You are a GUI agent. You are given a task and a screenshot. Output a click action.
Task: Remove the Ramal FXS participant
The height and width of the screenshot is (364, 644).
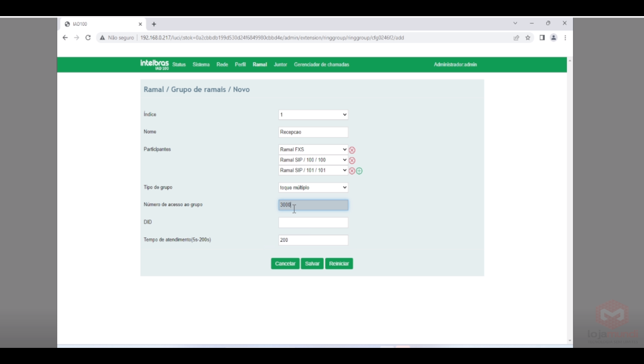(352, 150)
